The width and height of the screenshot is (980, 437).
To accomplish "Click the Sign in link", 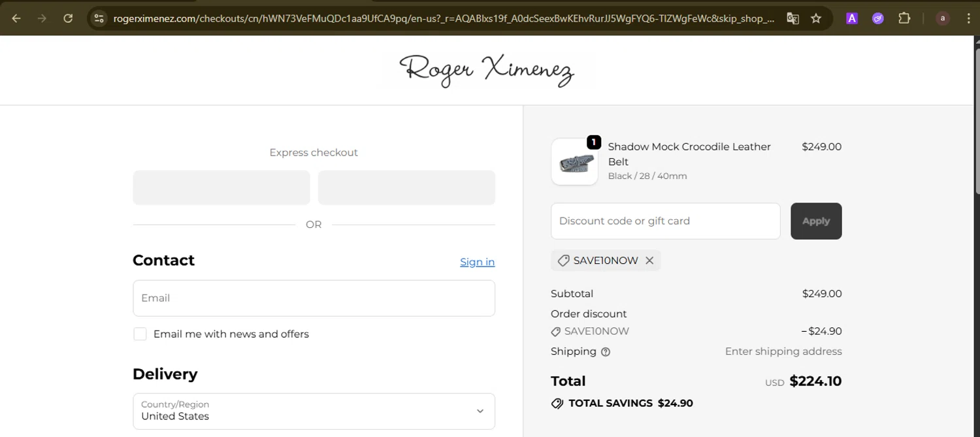I will tap(477, 262).
